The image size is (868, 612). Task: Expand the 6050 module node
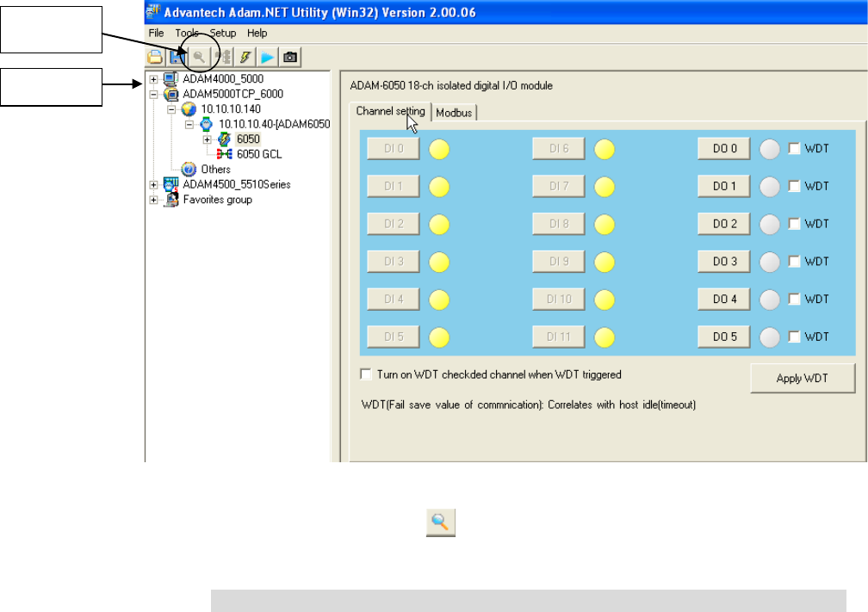click(x=207, y=139)
